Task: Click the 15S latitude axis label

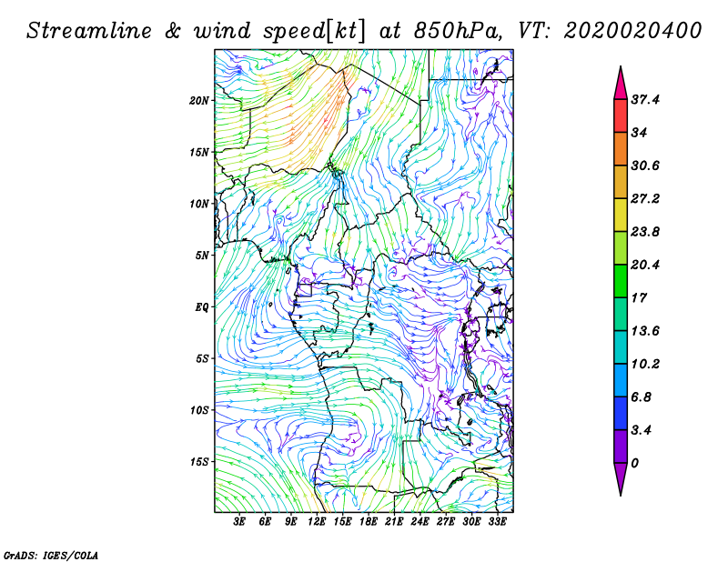Action: click(x=200, y=462)
